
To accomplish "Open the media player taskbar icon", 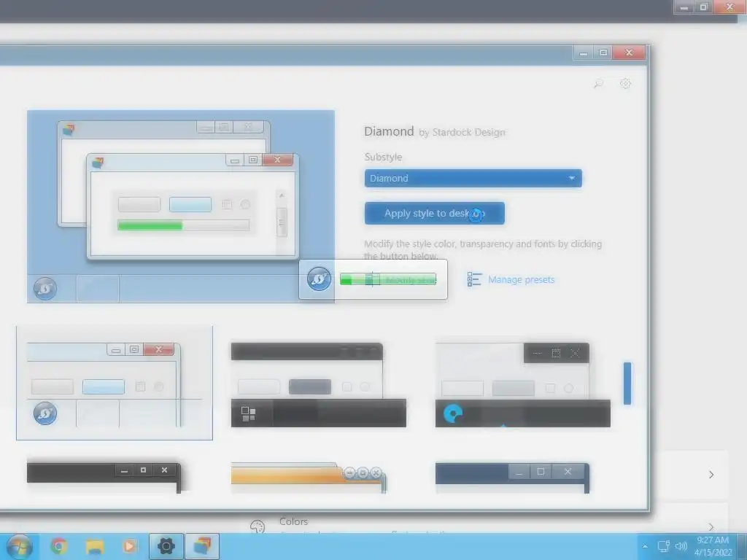I will point(130,546).
